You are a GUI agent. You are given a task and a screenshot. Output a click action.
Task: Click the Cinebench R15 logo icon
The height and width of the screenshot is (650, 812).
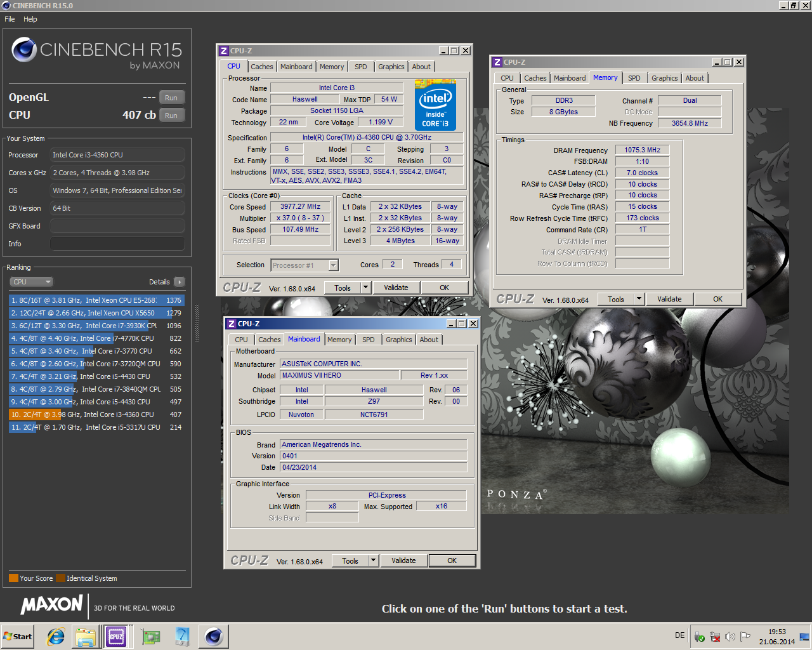24,50
